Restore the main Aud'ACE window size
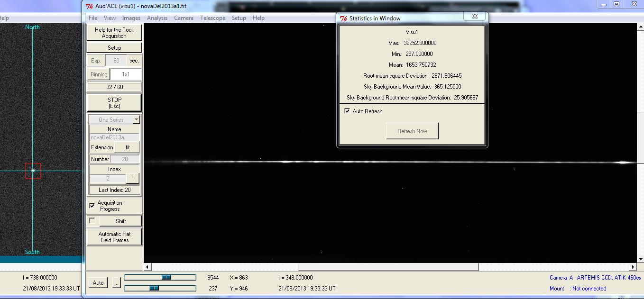This screenshot has width=644, height=299. pos(616,4)
